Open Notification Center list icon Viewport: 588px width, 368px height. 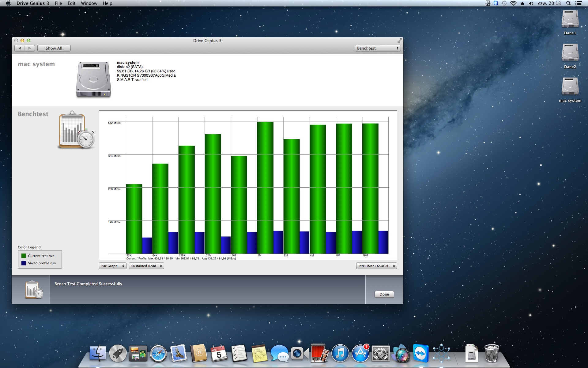[579, 3]
